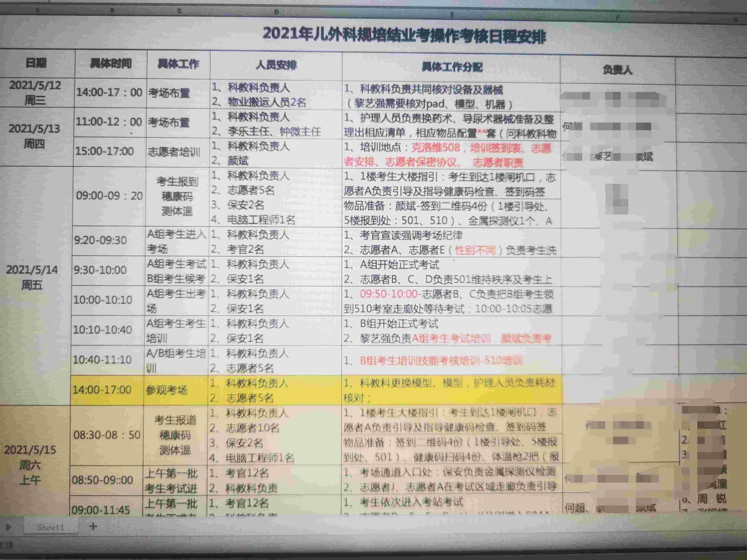The image size is (747, 560).
Task: Click 考生报道 穗康码 测体温 cell
Action: click(175, 435)
